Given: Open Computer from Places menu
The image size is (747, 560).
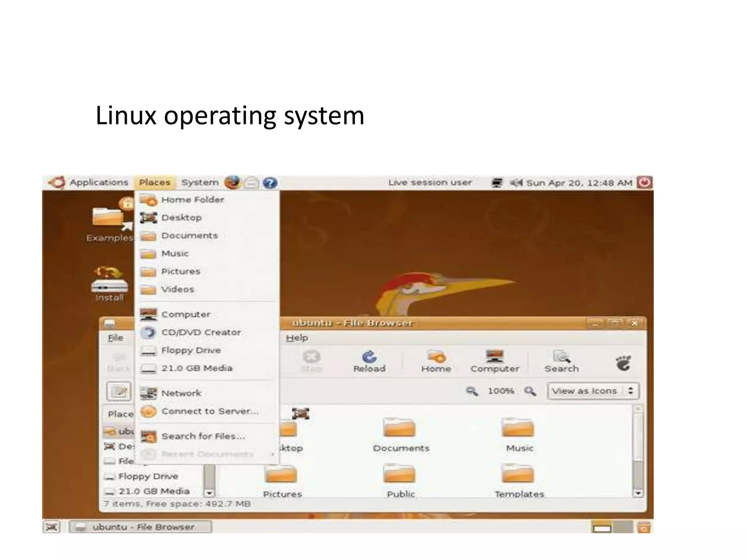Looking at the screenshot, I should point(207,314).
